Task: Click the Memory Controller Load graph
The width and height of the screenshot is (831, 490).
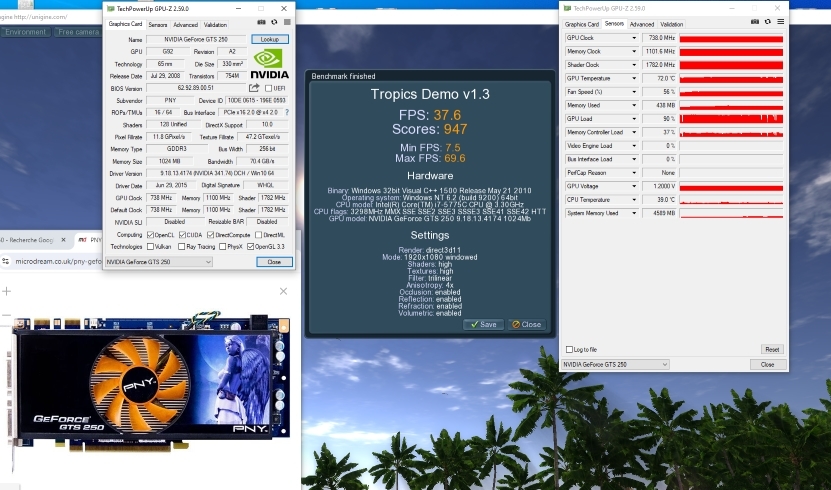Action: click(731, 132)
